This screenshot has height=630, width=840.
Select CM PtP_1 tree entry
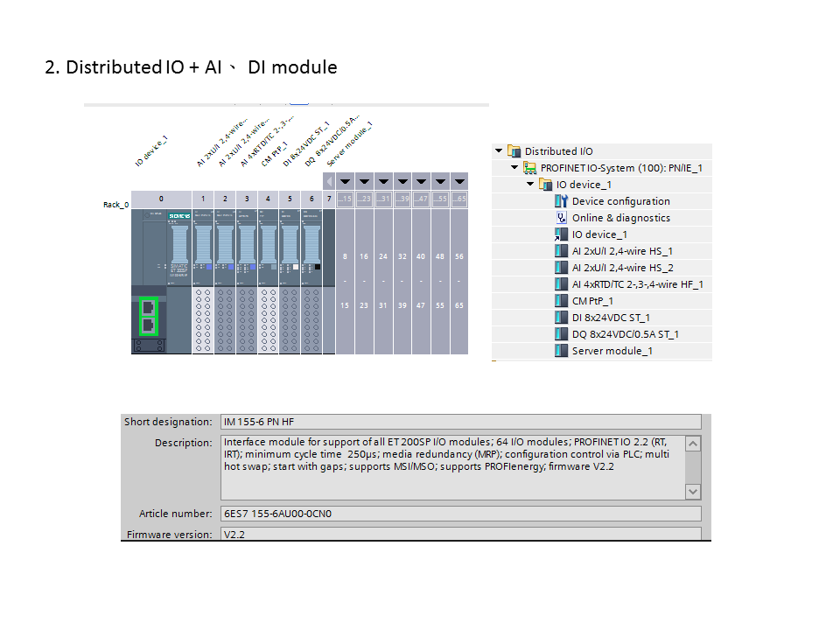point(592,300)
